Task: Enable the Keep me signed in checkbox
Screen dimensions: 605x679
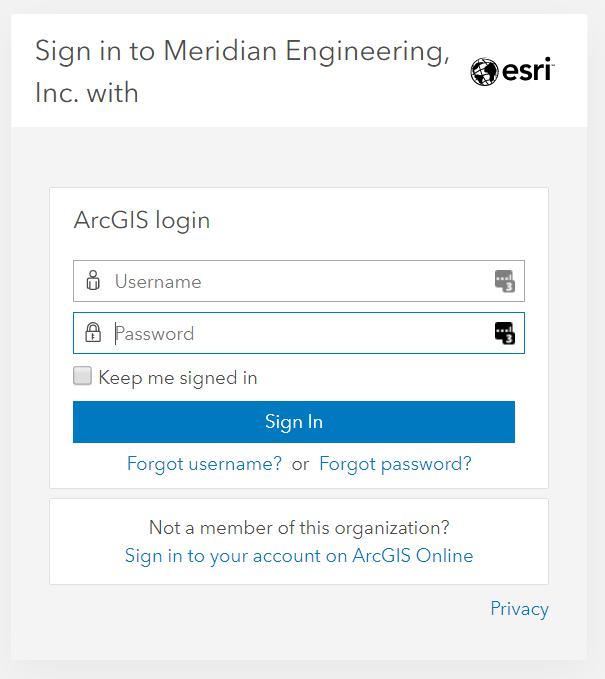Action: pos(82,376)
